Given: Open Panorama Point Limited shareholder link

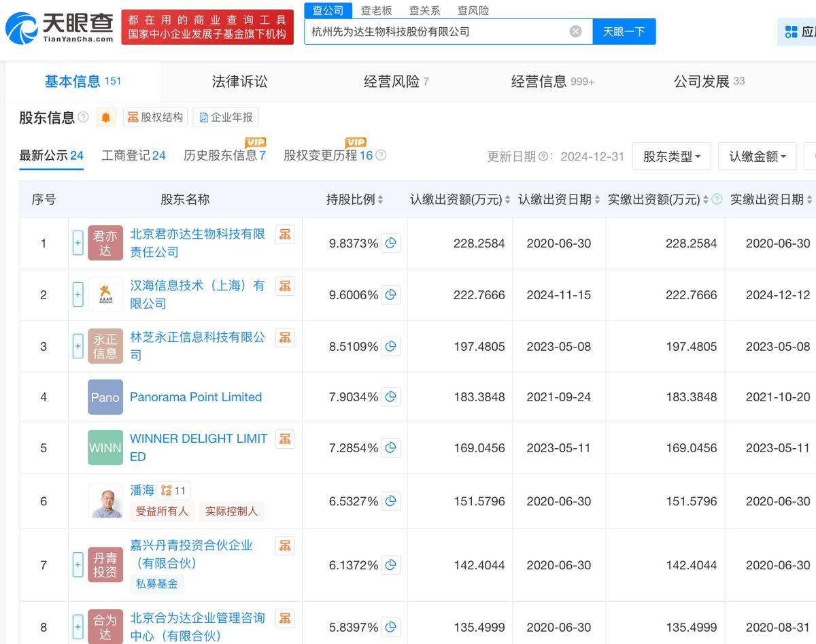Looking at the screenshot, I should pos(196,397).
